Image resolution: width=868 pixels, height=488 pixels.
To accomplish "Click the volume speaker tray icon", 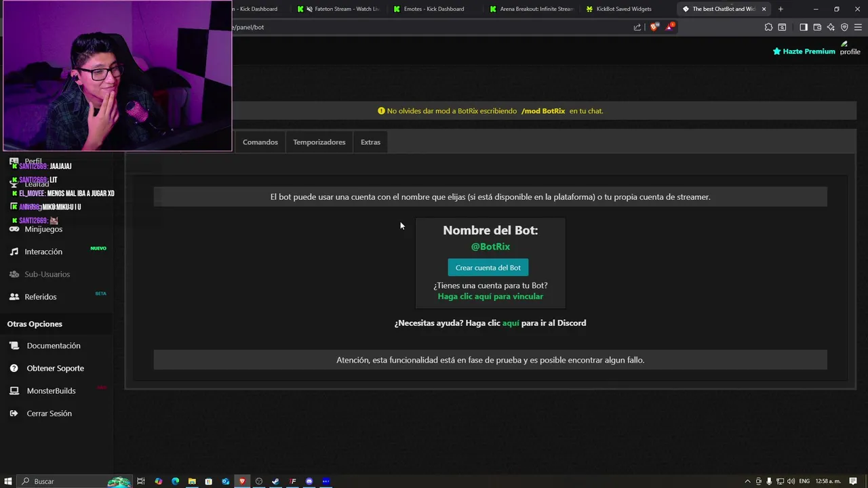I will [791, 481].
